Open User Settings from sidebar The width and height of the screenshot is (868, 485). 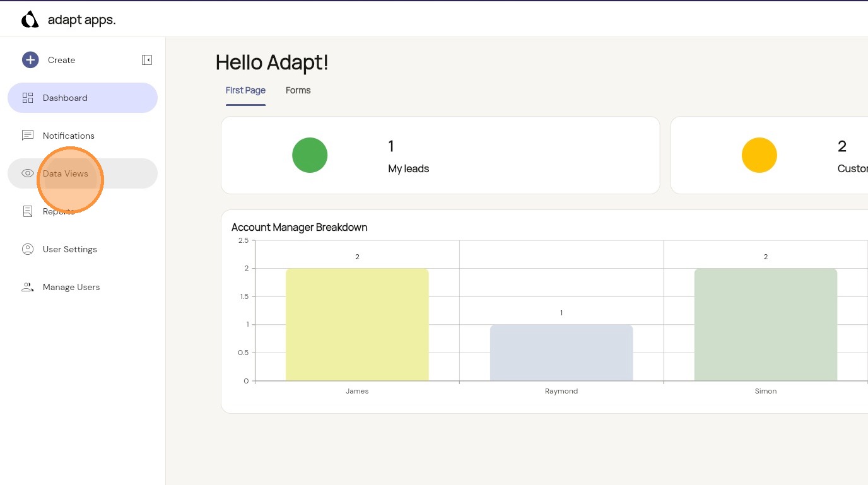69,249
